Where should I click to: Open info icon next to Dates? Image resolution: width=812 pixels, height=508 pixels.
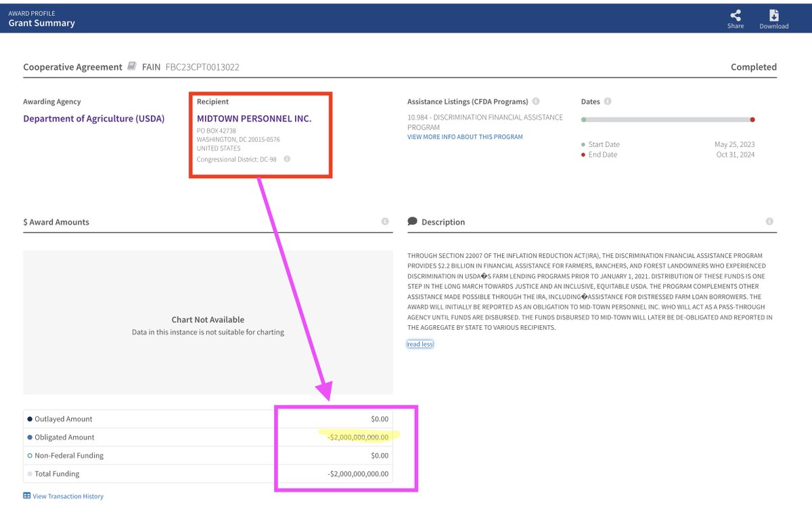click(x=608, y=102)
